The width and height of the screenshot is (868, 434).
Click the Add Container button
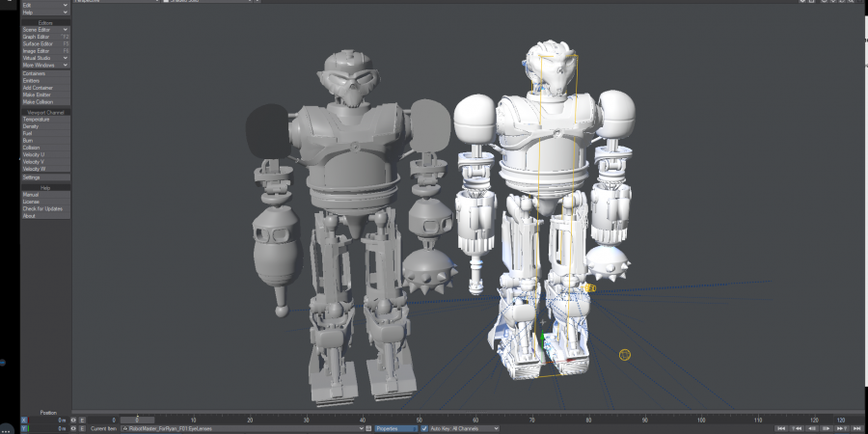click(x=45, y=88)
